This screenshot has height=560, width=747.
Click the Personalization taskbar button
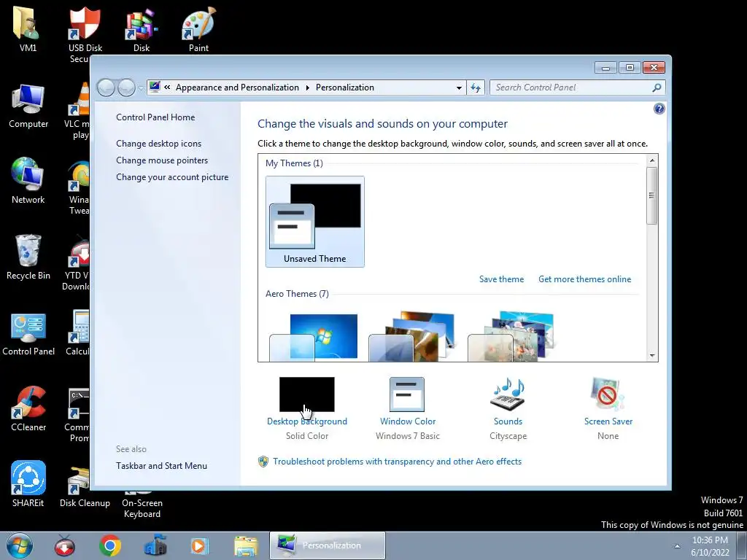(328, 545)
